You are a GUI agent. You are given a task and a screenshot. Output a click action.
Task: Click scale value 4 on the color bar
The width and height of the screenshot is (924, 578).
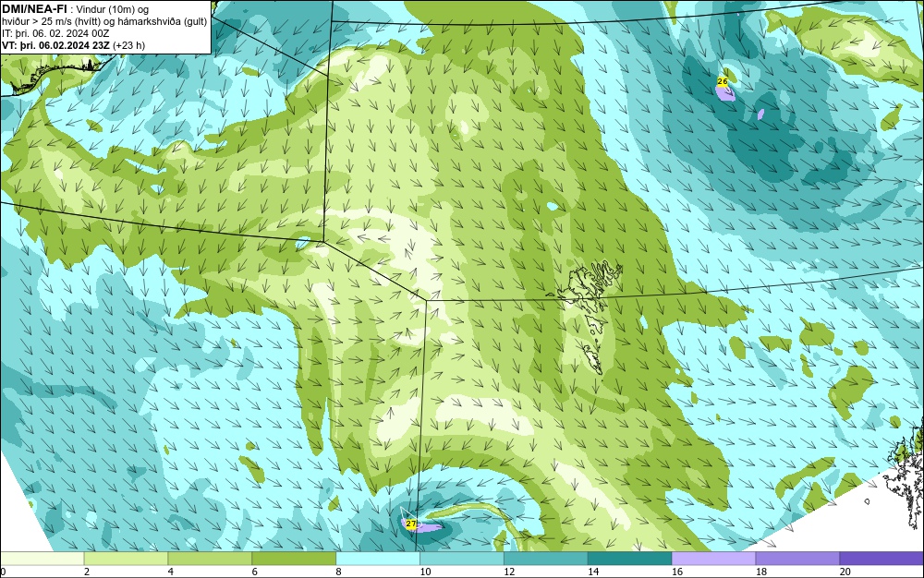[x=171, y=572]
